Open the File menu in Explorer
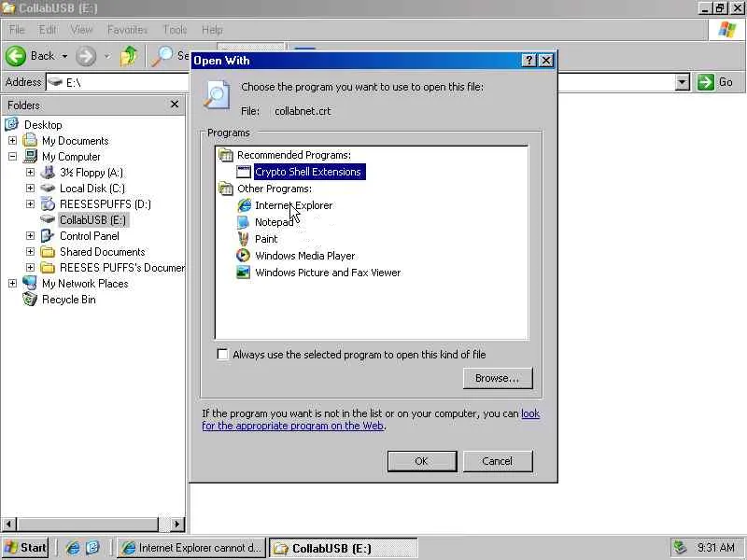This screenshot has width=747, height=560. [x=17, y=30]
